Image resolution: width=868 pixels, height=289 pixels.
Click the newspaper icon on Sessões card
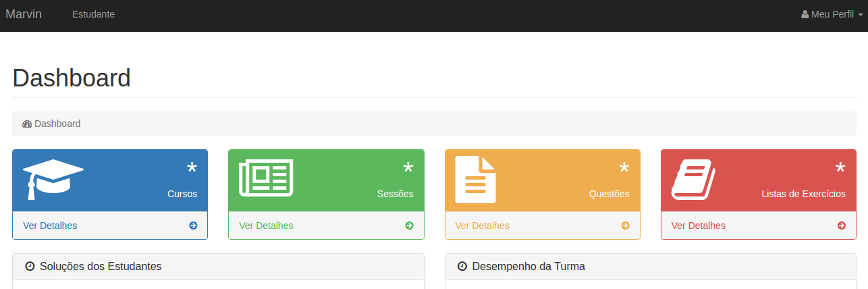(x=266, y=178)
